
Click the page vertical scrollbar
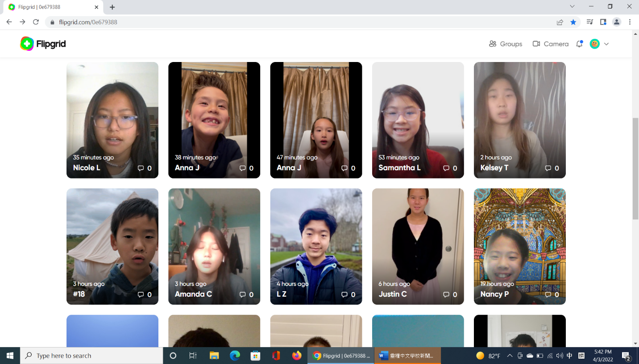coord(635,169)
